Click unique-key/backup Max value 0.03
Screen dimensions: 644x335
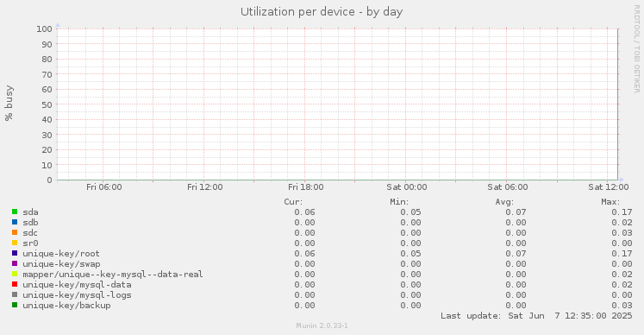click(622, 306)
